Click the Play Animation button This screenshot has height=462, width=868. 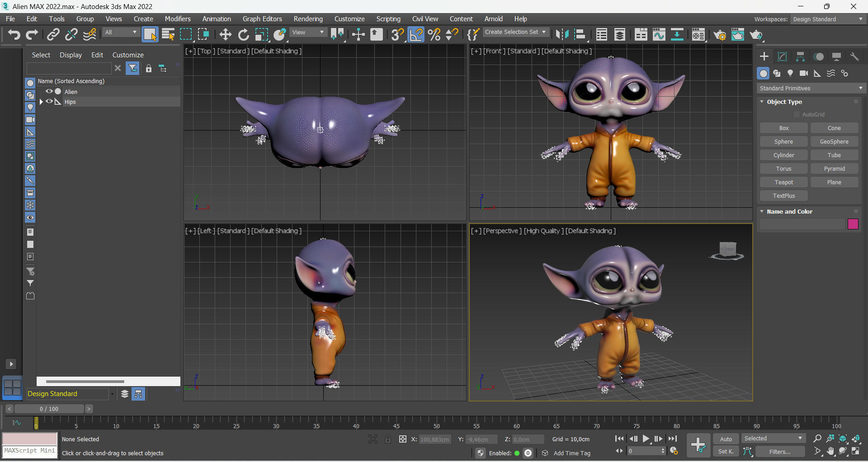646,439
